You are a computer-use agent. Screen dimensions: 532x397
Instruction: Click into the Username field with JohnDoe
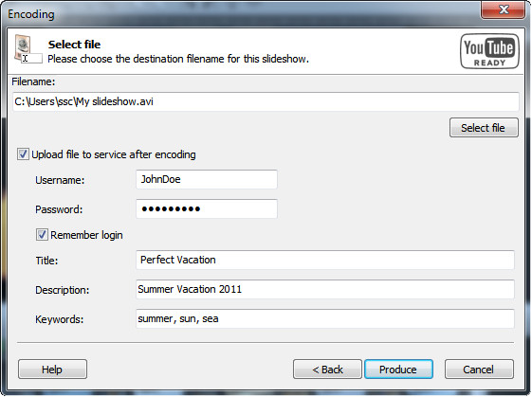(x=207, y=179)
